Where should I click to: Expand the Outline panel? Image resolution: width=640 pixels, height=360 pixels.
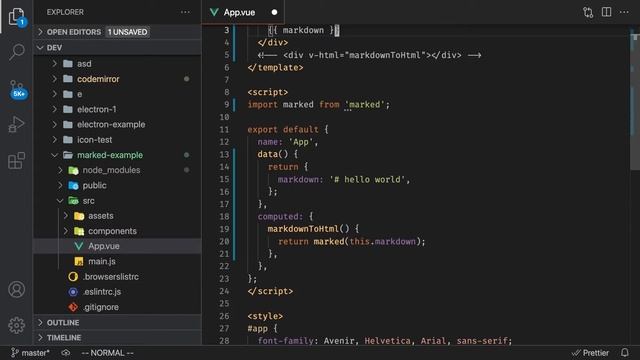[118, 322]
